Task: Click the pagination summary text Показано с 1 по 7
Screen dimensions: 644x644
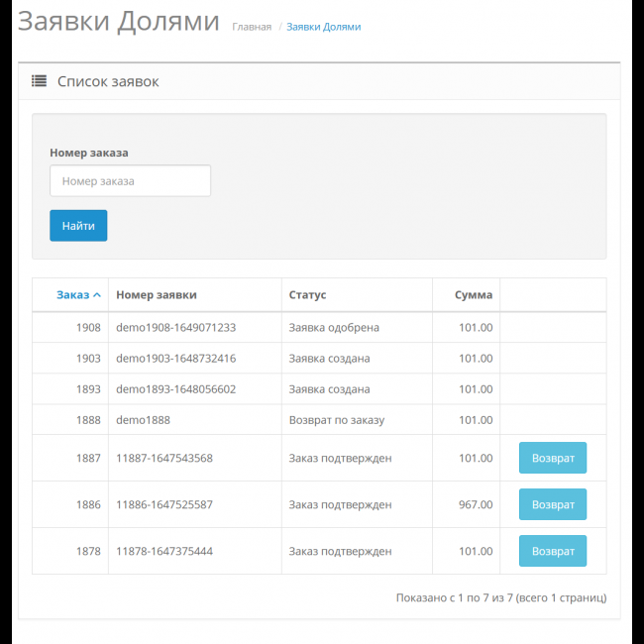Action: point(500,598)
